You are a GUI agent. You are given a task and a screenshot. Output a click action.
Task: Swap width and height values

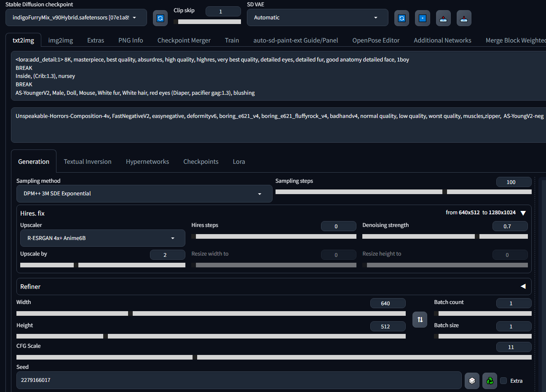click(420, 320)
